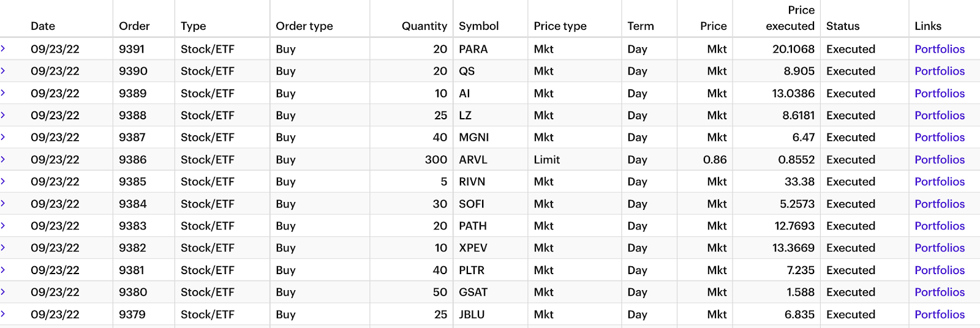
Task: Expand order 9380 GSAT row chevron
Action: point(3,291)
